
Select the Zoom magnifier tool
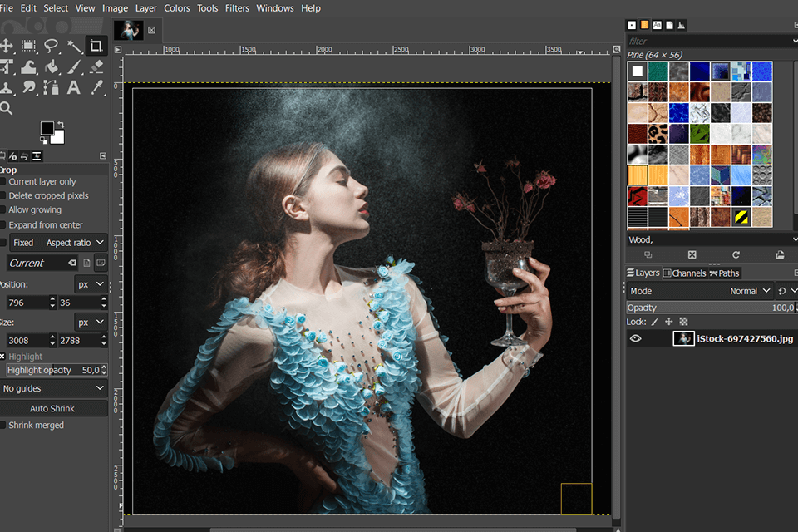click(6, 108)
